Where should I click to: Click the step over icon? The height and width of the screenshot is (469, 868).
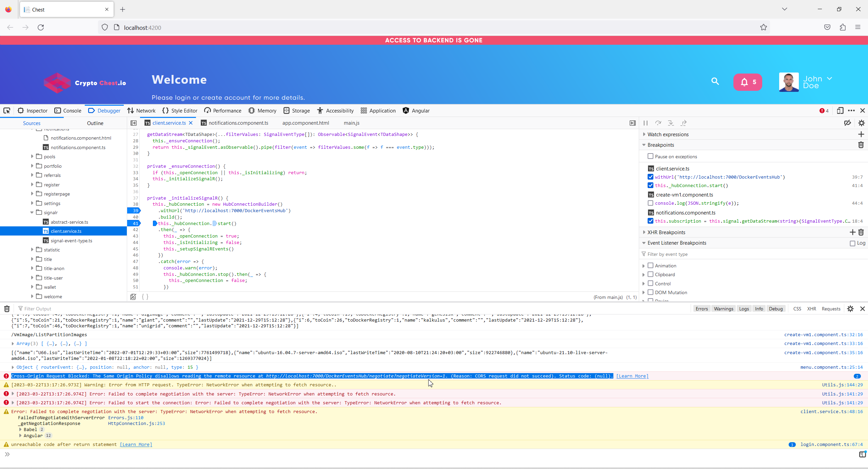click(x=658, y=123)
